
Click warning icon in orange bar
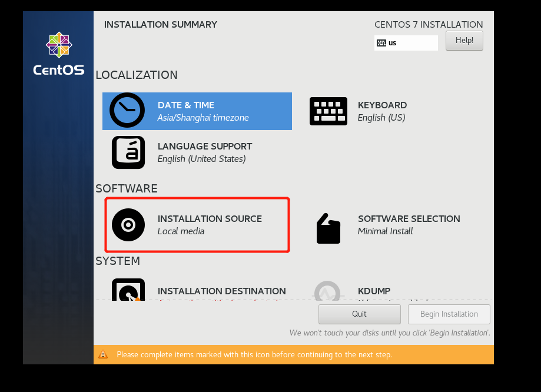[103, 354]
